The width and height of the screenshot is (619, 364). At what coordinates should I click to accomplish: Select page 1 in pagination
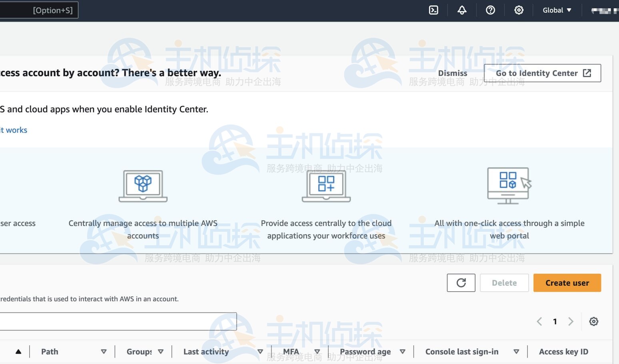point(555,322)
